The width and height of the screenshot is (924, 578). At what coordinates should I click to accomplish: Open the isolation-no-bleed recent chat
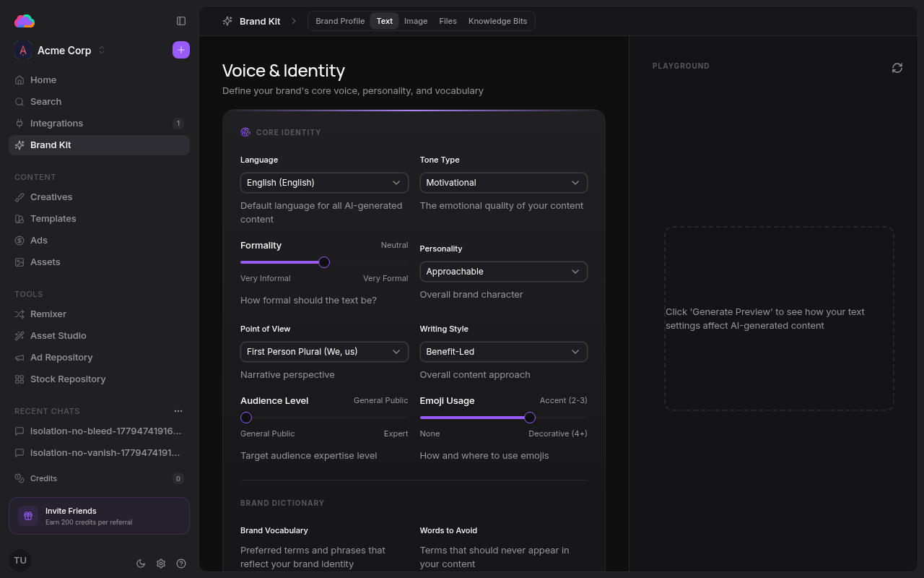click(x=99, y=431)
